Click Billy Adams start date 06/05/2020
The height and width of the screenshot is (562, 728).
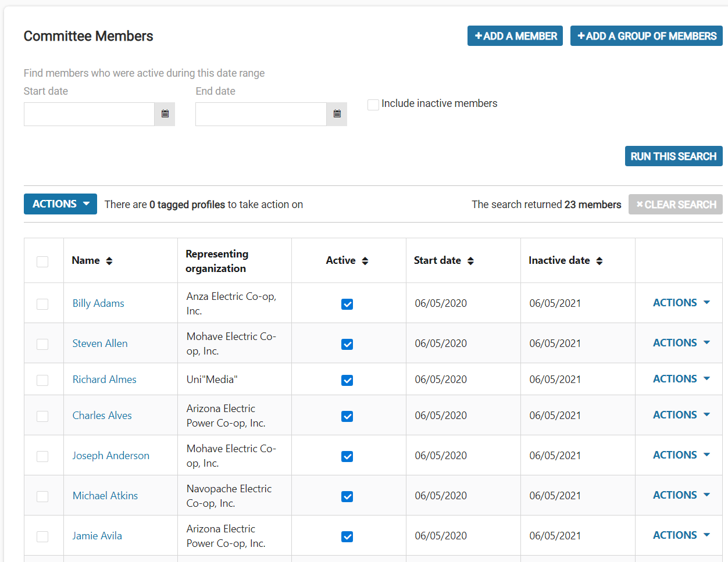pos(441,303)
